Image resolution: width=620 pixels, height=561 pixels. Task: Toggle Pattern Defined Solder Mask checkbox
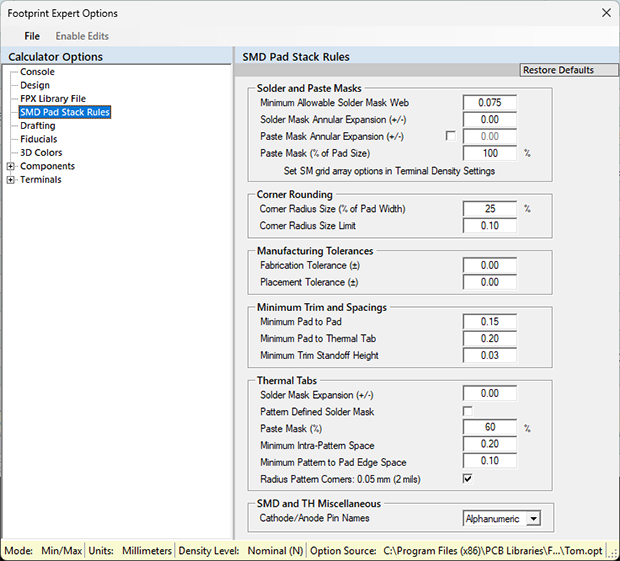pos(467,411)
